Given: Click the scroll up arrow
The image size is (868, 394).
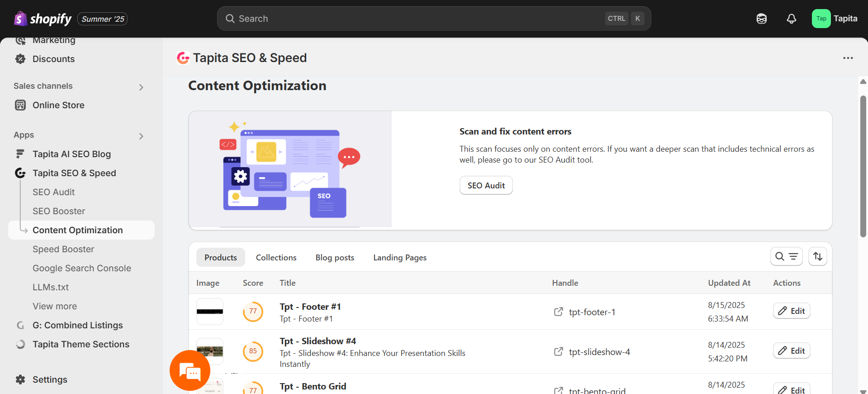Looking at the screenshot, I should (x=863, y=82).
